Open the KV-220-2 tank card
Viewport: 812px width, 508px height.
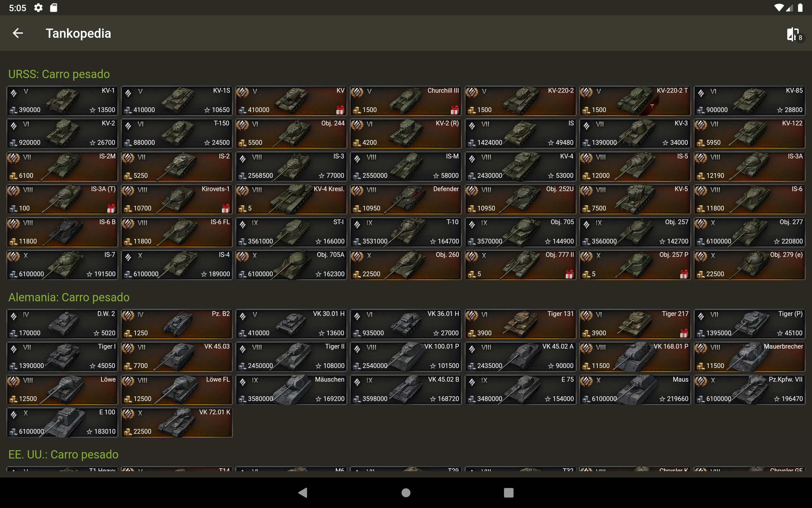(521, 101)
